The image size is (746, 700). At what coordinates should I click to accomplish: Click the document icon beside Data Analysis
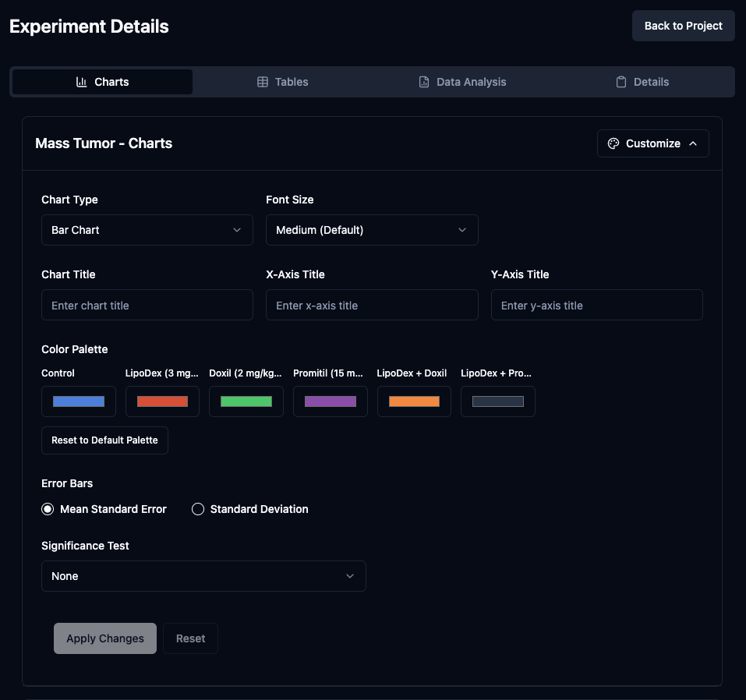424,82
